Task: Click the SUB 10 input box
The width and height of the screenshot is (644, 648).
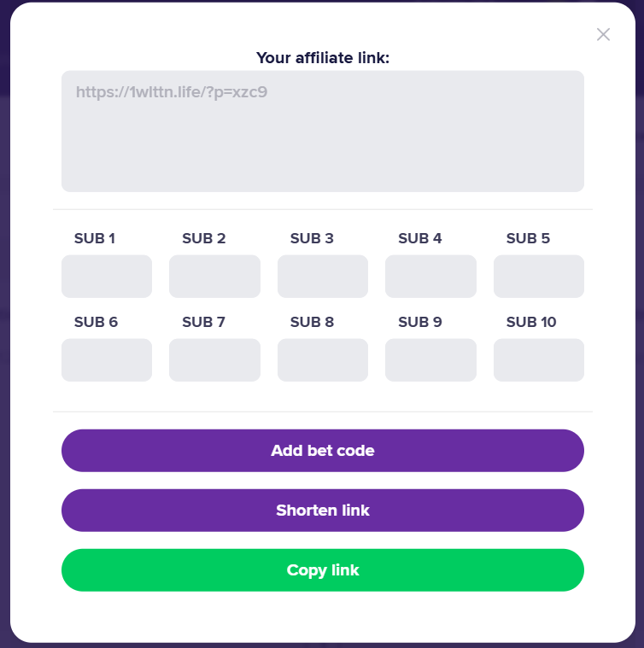Action: (x=539, y=360)
